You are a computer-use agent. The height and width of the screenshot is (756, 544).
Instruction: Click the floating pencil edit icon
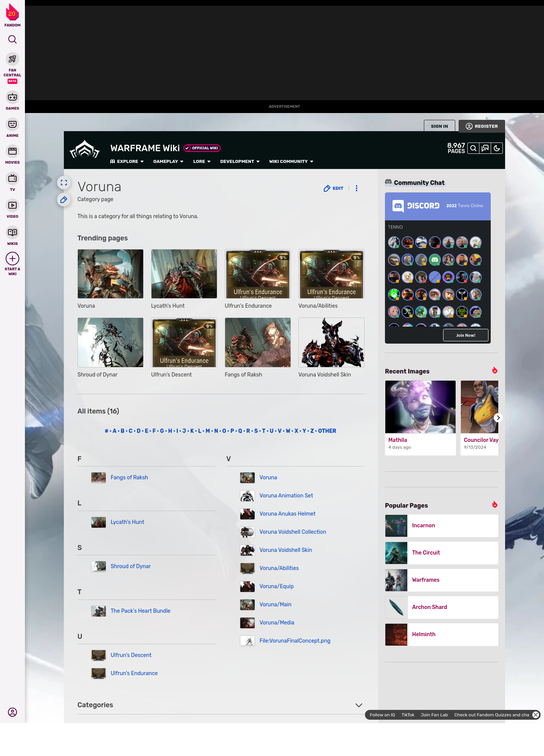point(64,200)
